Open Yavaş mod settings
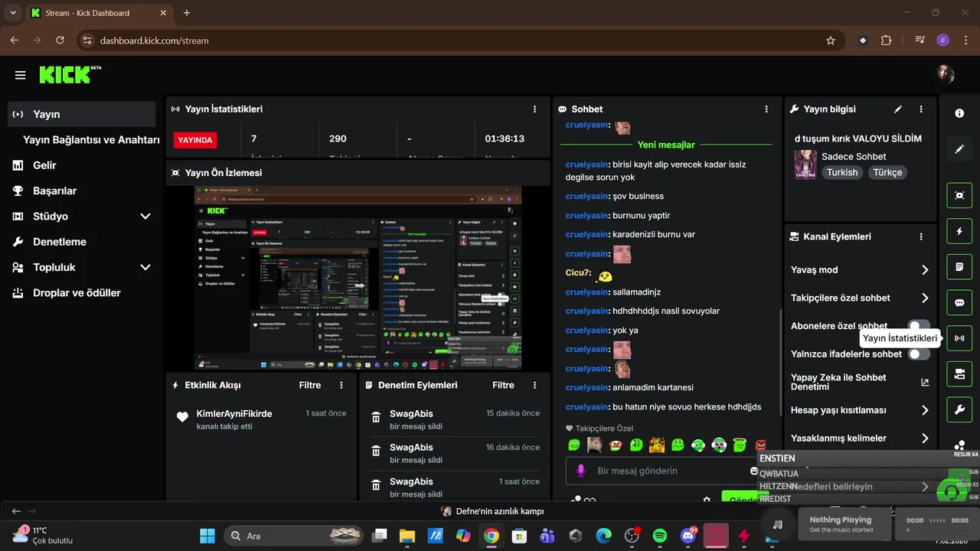 860,270
